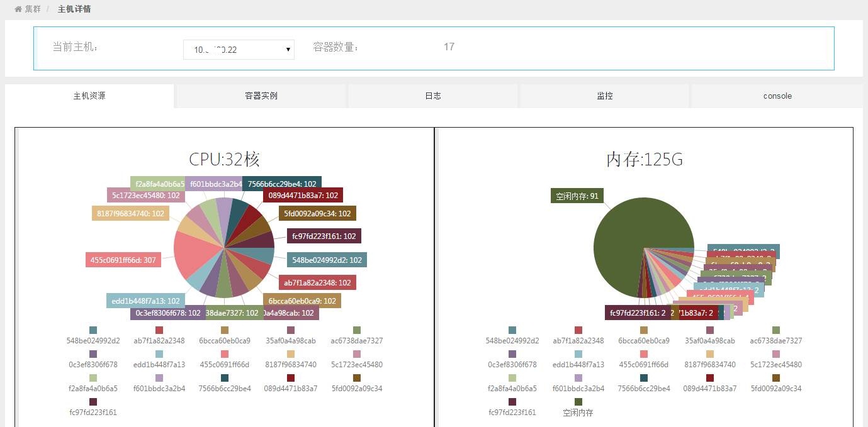The height and width of the screenshot is (427, 868).
Task: Toggle memory legend swatch for 8187f96834740
Action: [710, 354]
